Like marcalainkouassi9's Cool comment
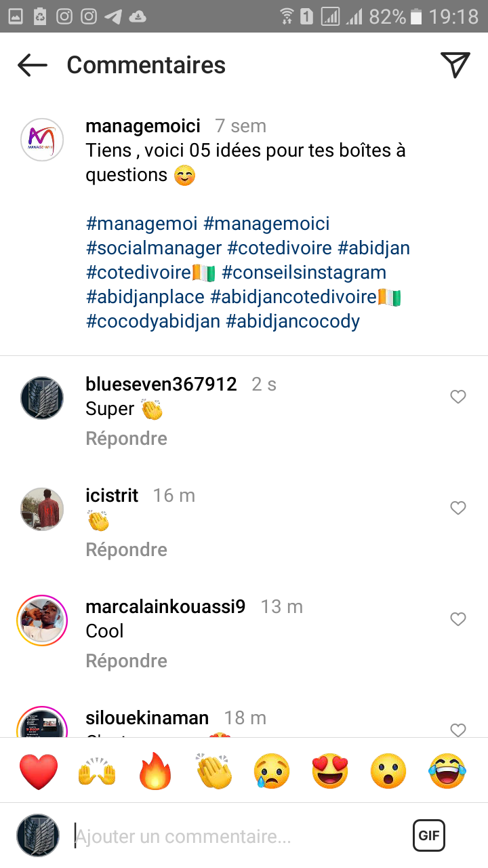488x868 pixels. pyautogui.click(x=458, y=619)
